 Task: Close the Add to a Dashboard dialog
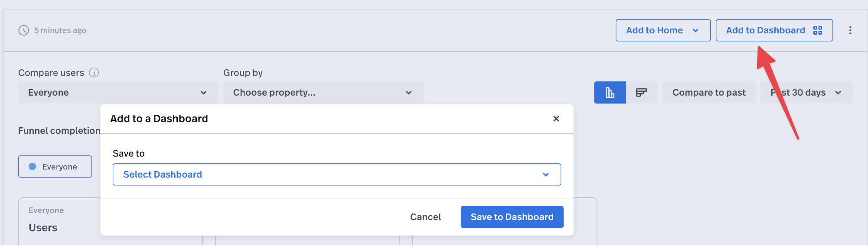[x=556, y=119]
